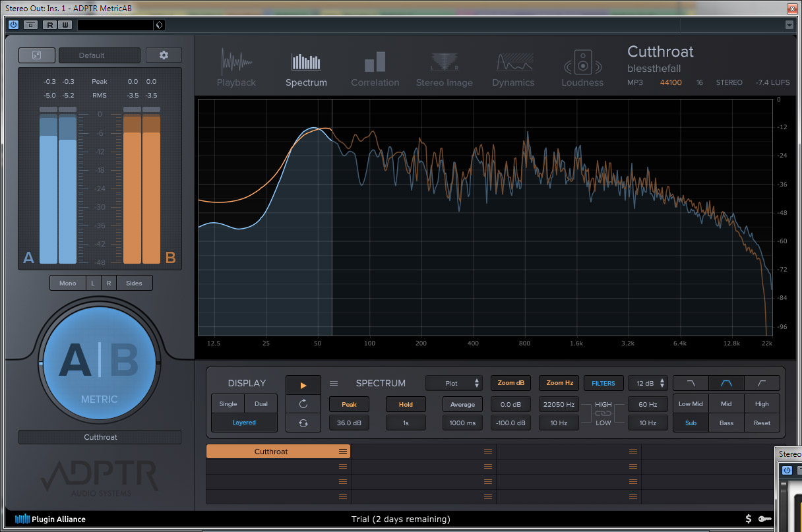
Task: Select the high-pass filter shape icon
Action: [x=762, y=383]
